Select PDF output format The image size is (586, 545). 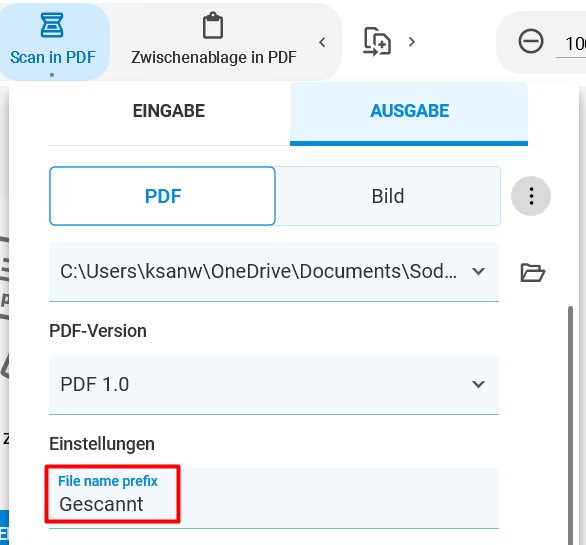163,196
